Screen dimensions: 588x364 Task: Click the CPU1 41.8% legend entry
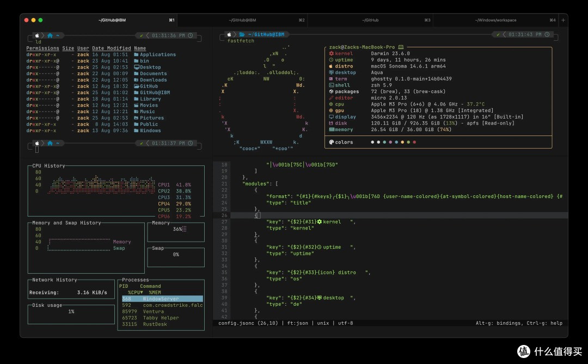click(x=174, y=185)
